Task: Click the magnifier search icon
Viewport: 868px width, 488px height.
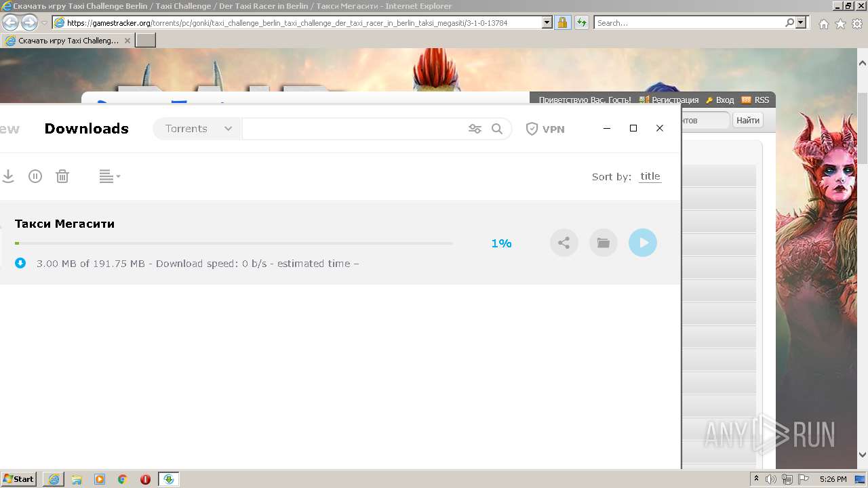Action: pyautogui.click(x=497, y=129)
